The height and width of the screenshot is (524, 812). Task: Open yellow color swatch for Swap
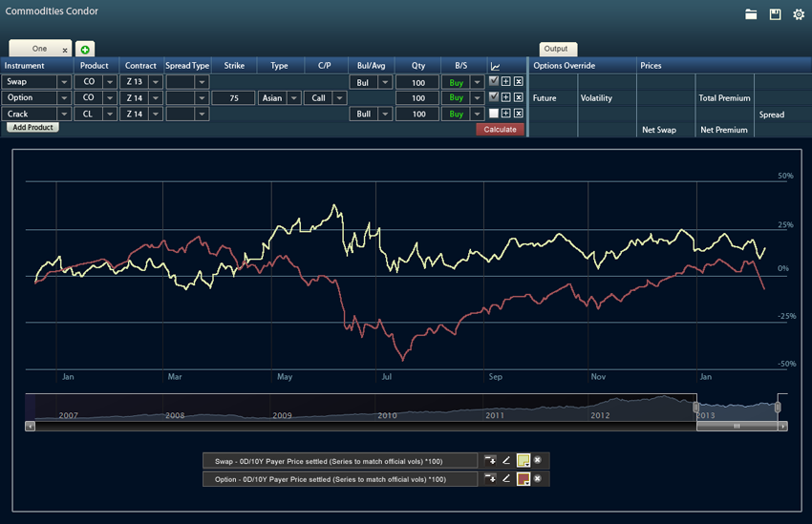click(x=524, y=460)
